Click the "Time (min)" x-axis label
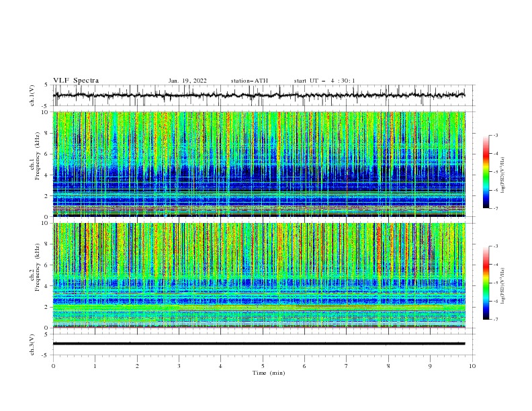Screen dimensions: 532x411 tap(269, 373)
